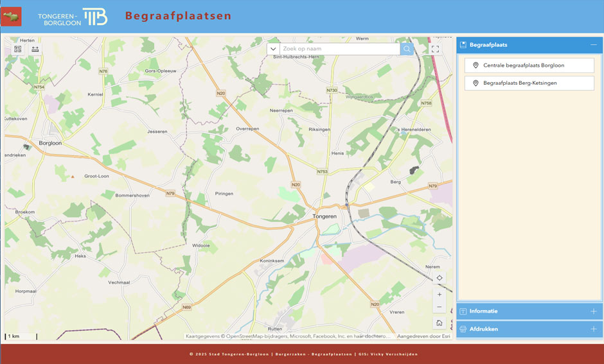Collapse the Begraafplaats panel
Image resolution: width=604 pixels, height=364 pixels.
click(x=593, y=45)
